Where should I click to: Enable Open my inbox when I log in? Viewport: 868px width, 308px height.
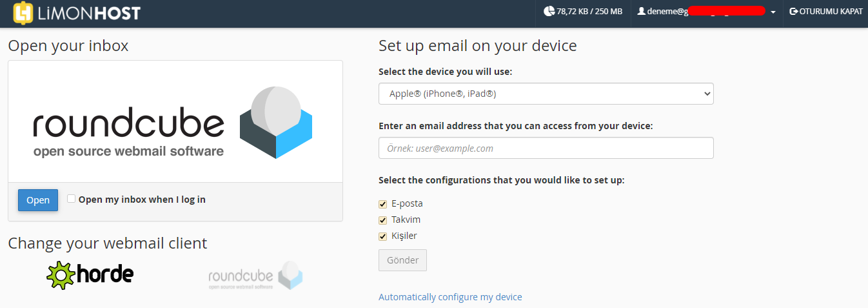click(72, 199)
